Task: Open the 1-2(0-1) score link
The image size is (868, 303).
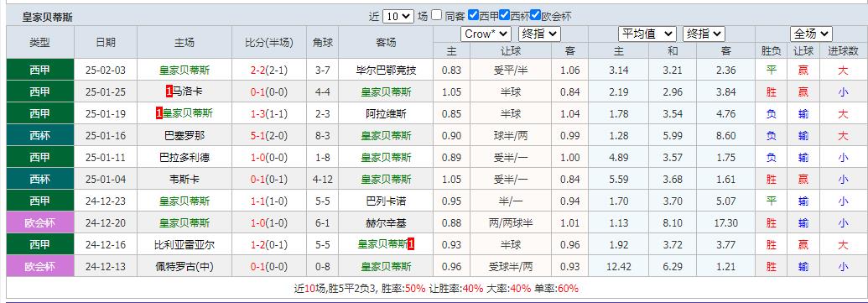Action: click(269, 244)
